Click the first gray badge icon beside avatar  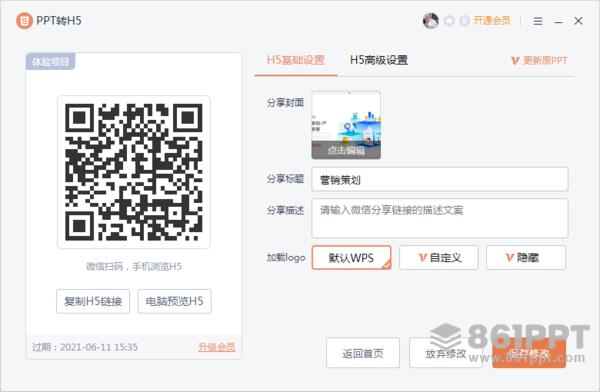tap(449, 21)
